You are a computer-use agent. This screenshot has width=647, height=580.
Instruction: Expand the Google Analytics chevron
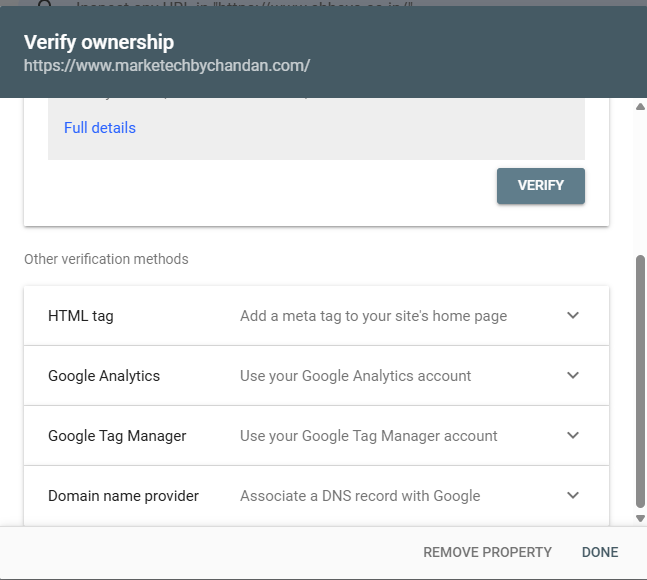(x=573, y=375)
